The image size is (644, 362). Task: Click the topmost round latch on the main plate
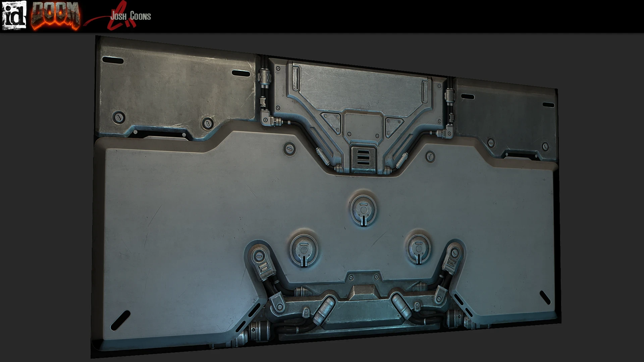click(364, 211)
